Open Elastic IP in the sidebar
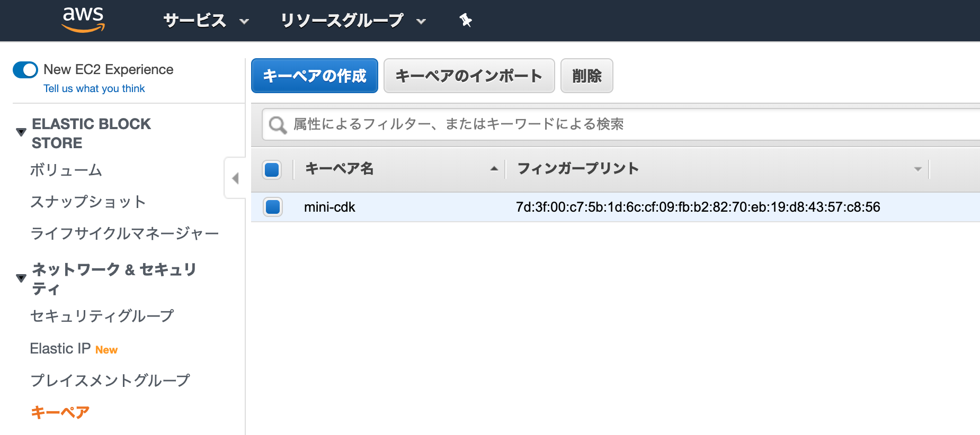Image resolution: width=980 pixels, height=435 pixels. click(x=60, y=349)
